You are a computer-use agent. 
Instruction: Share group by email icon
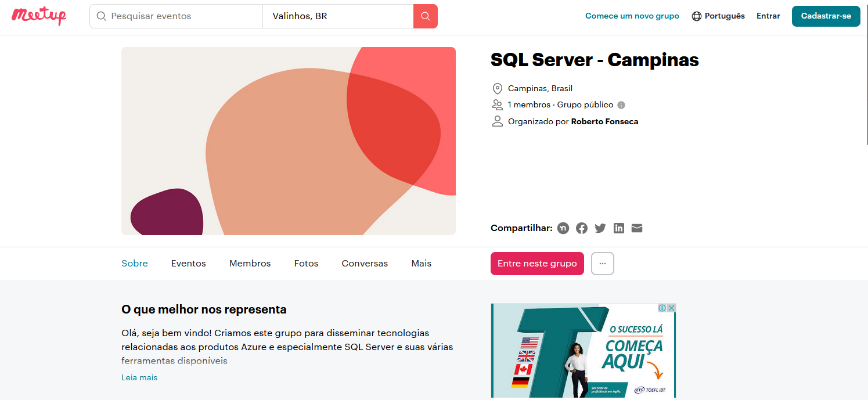coord(637,228)
